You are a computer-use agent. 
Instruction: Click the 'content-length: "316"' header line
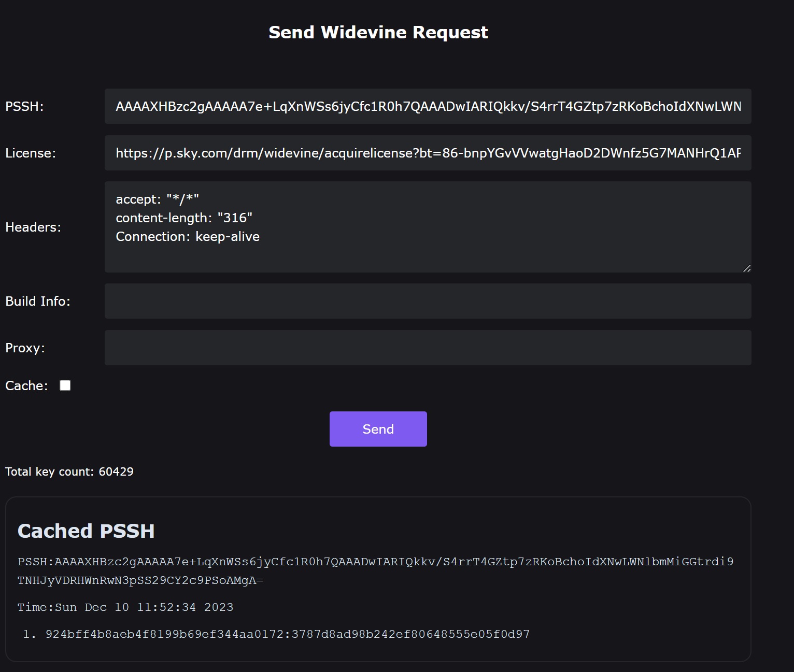click(184, 218)
